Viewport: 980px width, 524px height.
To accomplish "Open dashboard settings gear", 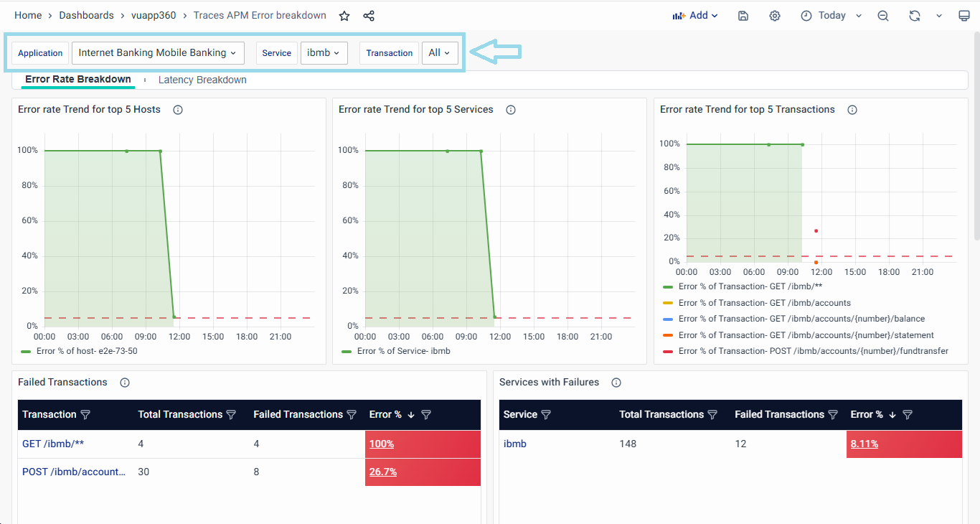I will pos(775,16).
